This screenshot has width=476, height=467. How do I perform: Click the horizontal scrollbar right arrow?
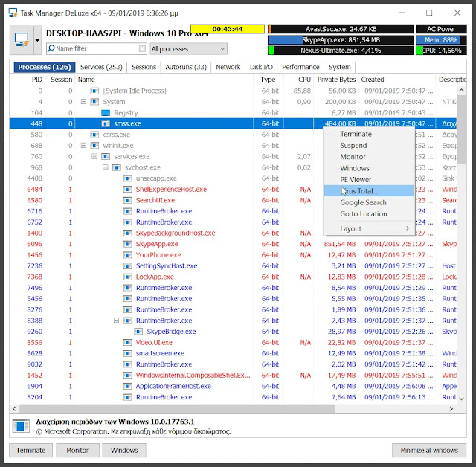(x=451, y=409)
